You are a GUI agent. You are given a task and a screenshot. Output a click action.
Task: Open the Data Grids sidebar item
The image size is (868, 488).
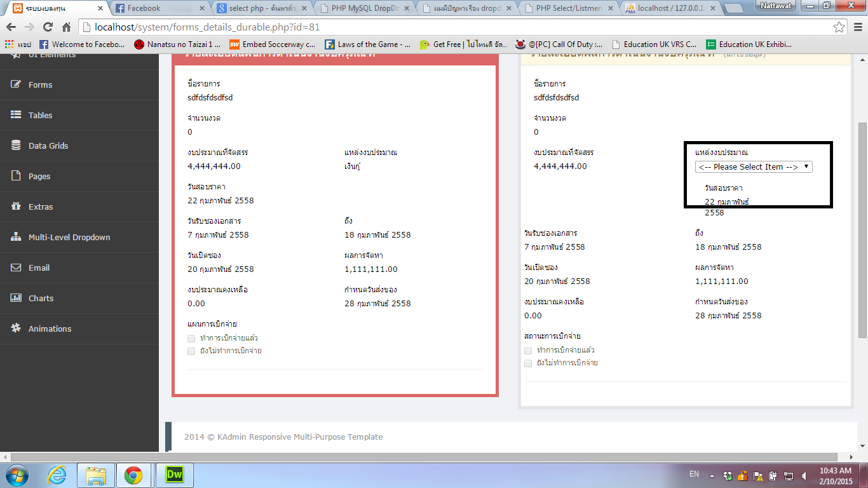79,146
